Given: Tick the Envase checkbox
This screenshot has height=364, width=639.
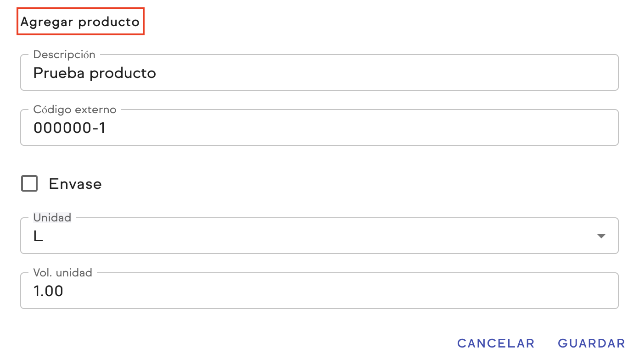Looking at the screenshot, I should tap(29, 184).
